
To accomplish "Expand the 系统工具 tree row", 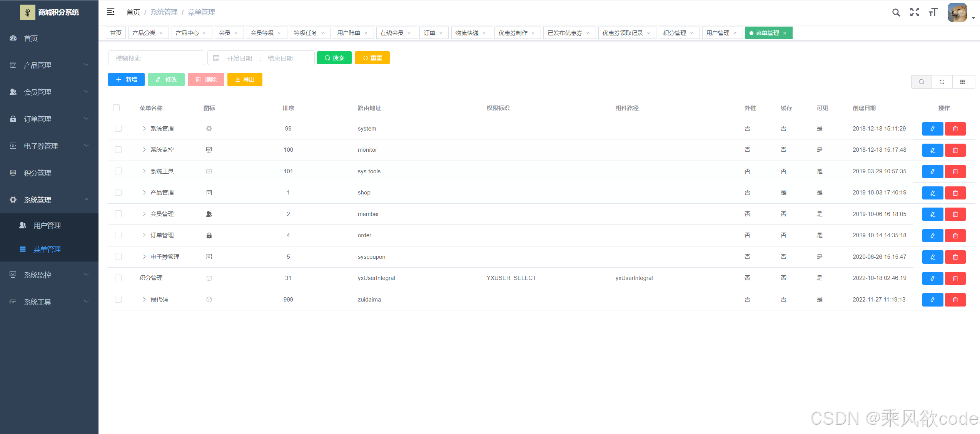I will (144, 171).
